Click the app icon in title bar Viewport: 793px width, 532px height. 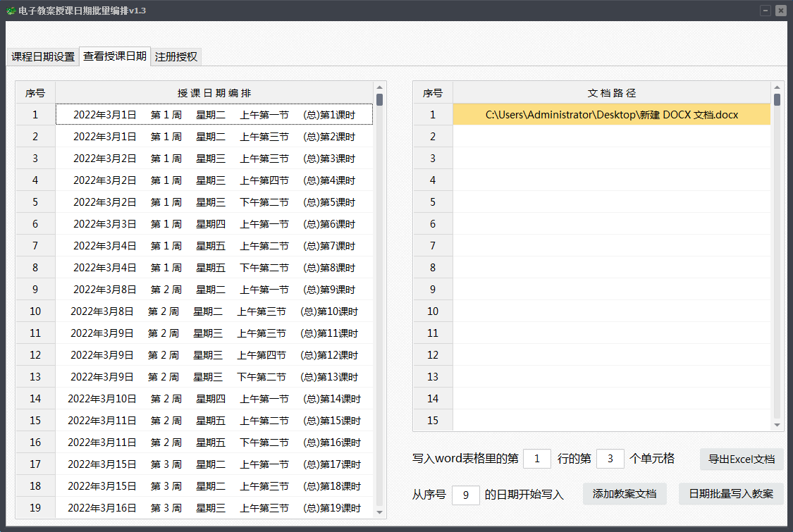tap(11, 11)
